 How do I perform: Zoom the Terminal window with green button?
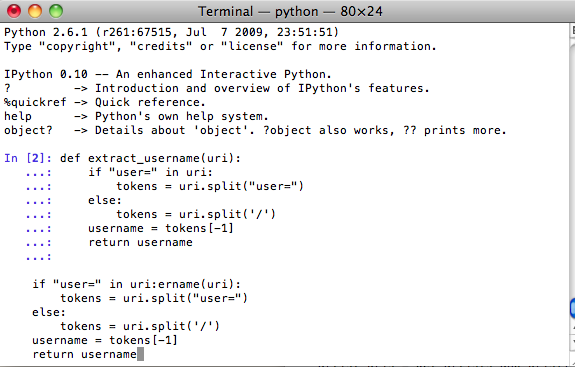pyautogui.click(x=56, y=11)
